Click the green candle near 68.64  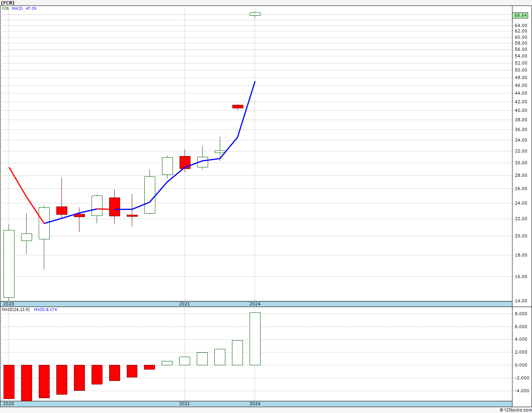pyautogui.click(x=255, y=14)
